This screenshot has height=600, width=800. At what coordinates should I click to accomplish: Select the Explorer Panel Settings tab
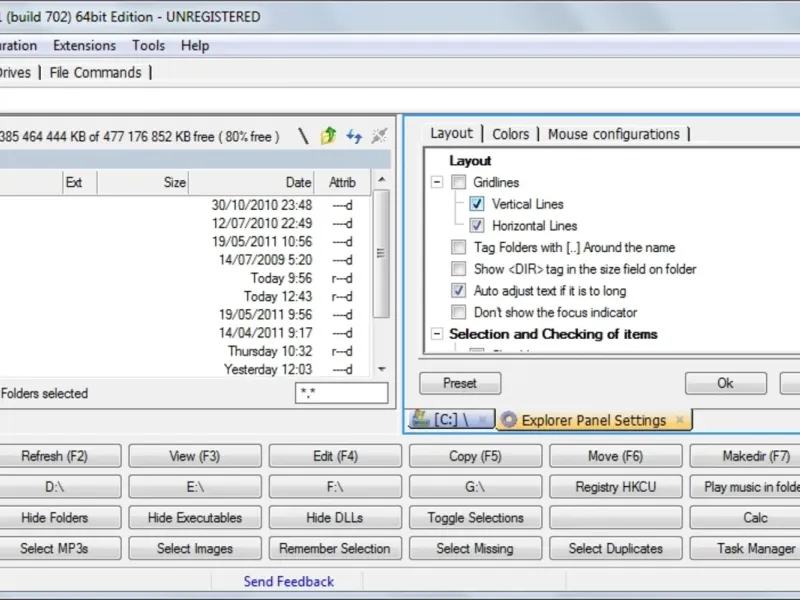click(594, 420)
